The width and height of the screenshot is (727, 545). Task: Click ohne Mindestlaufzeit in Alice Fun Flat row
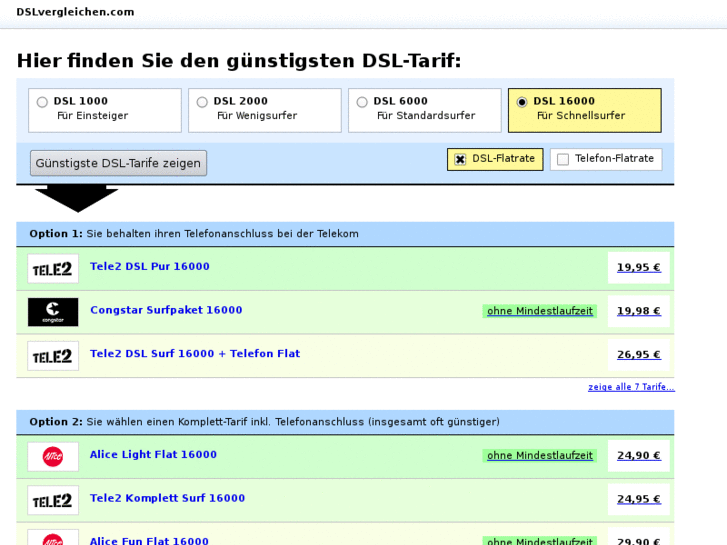click(540, 541)
